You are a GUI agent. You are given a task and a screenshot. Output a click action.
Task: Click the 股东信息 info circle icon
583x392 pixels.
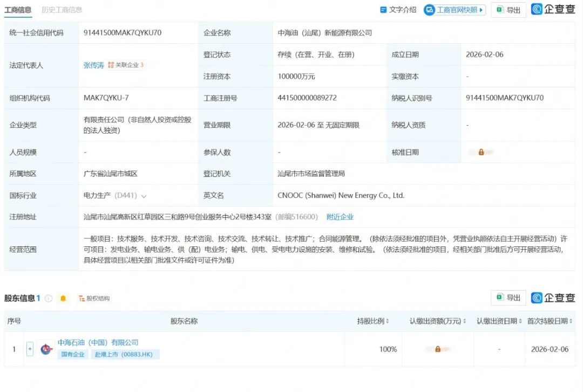(x=49, y=298)
